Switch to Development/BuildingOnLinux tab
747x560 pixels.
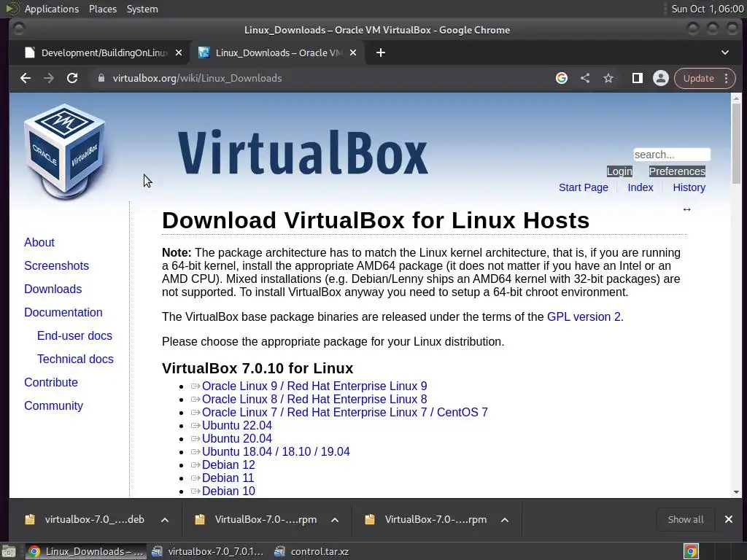pyautogui.click(x=99, y=52)
